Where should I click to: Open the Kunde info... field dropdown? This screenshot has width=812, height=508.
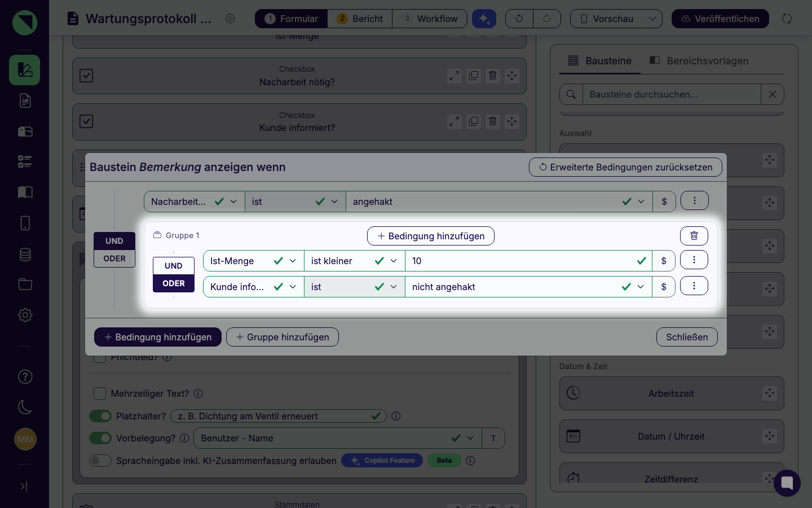pos(254,287)
